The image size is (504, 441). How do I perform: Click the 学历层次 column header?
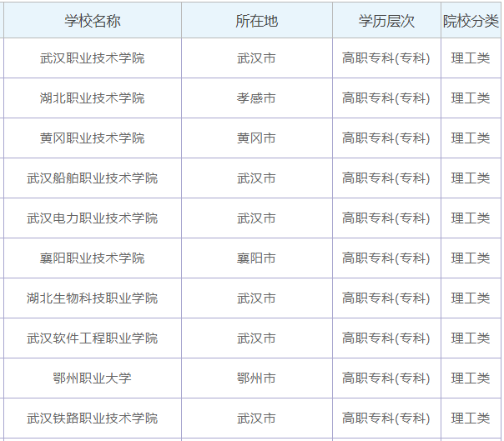(386, 21)
